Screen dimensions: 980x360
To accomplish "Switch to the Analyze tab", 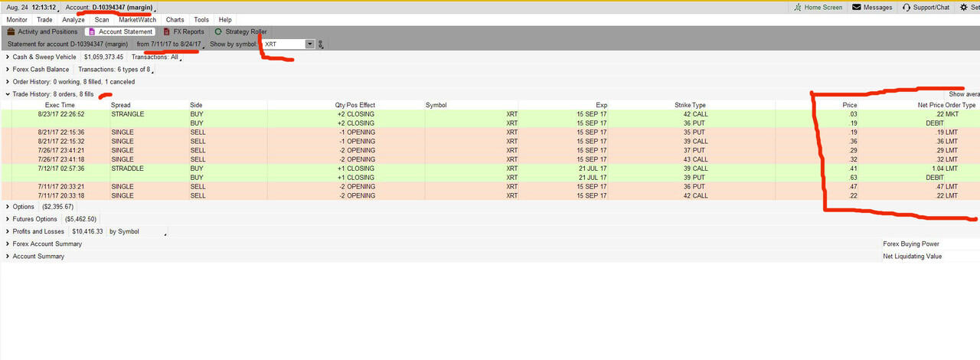I will coord(73,19).
